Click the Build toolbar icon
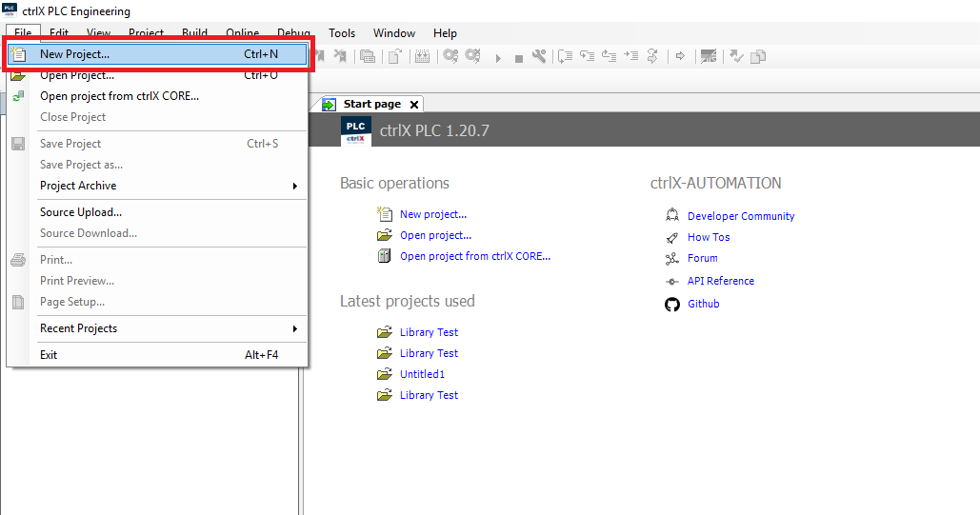Screen dimensions: 980x515 pyautogui.click(x=423, y=56)
